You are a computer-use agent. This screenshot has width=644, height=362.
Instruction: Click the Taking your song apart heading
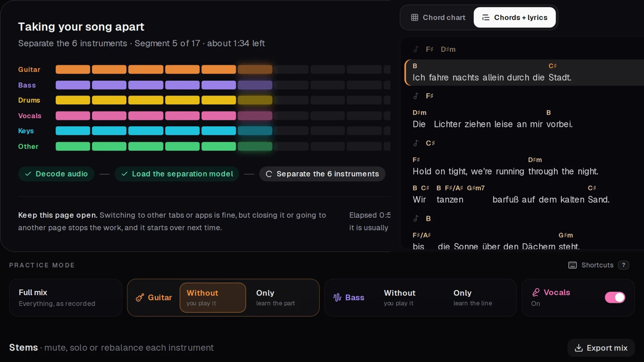tap(81, 27)
